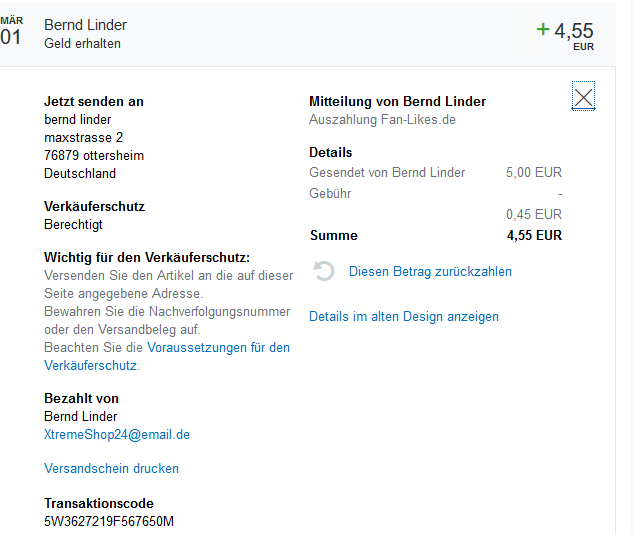Click the XtremeShop24@email.de email link
Viewport: 633px width, 534px height.
117,435
